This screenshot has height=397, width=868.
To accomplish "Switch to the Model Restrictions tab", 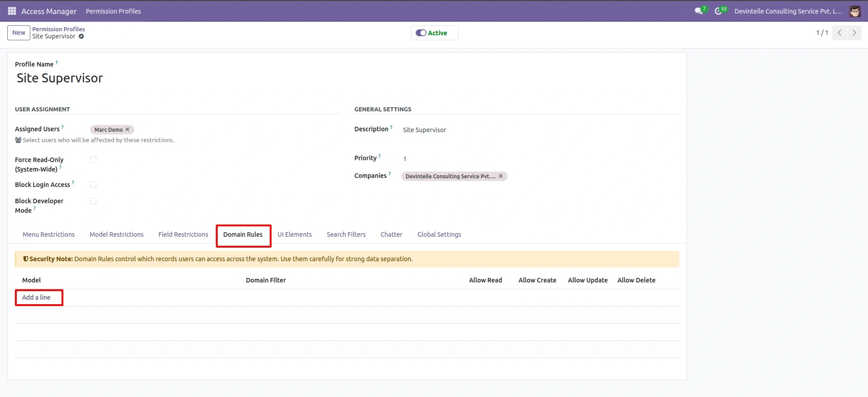I will 116,234.
